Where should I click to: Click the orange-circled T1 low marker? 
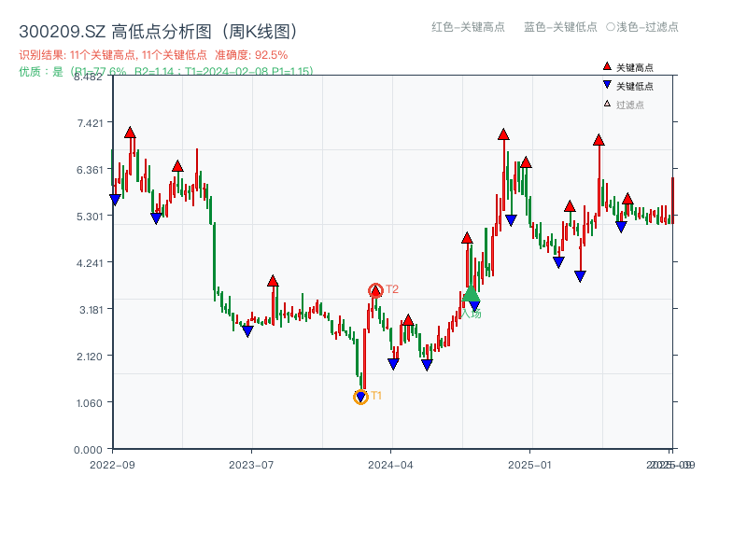[359, 399]
